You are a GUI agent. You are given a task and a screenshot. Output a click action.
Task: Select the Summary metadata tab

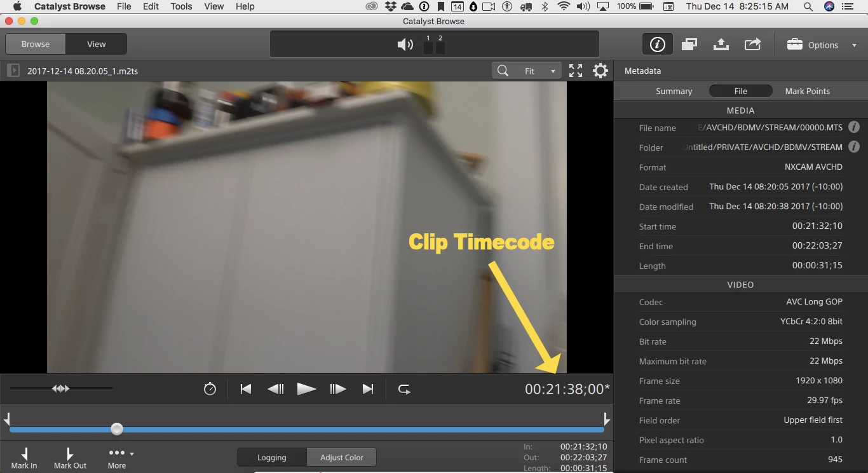tap(674, 91)
